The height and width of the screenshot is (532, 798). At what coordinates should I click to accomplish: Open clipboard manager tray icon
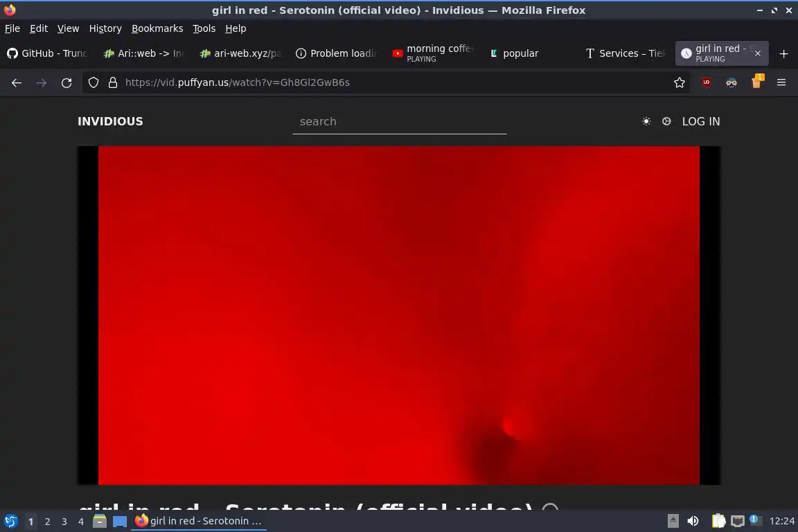click(718, 521)
